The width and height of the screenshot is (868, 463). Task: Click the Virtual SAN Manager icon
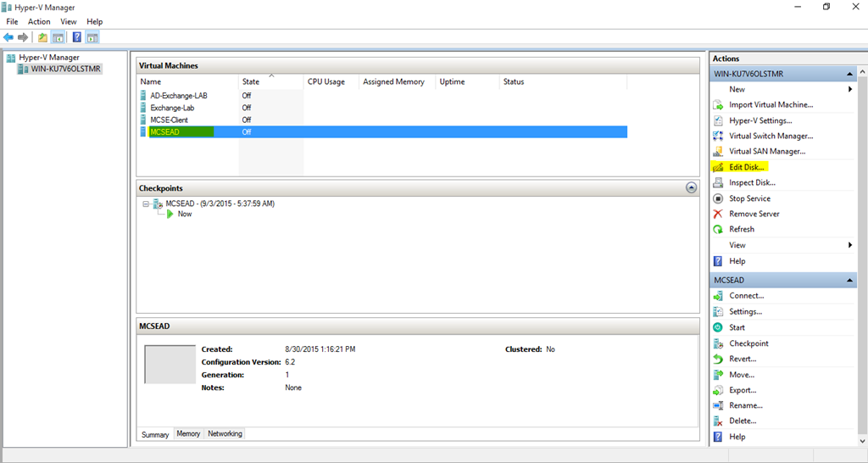(718, 151)
